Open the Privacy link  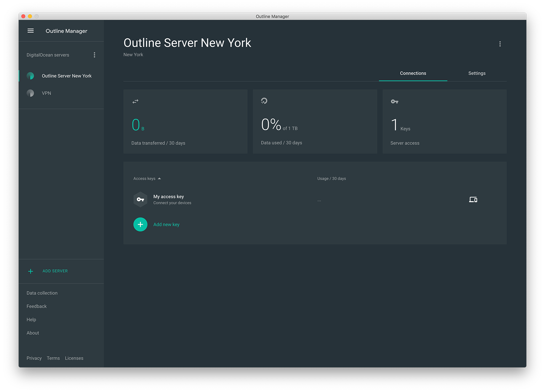point(34,358)
